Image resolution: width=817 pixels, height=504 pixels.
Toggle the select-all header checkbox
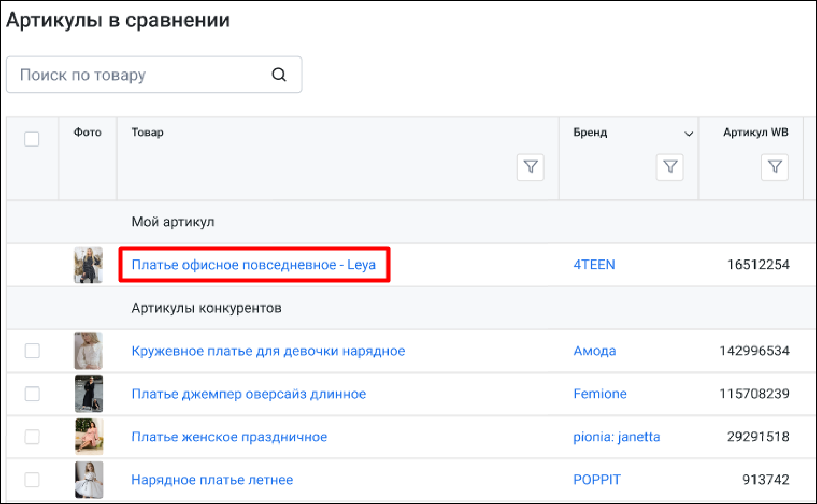tap(32, 139)
